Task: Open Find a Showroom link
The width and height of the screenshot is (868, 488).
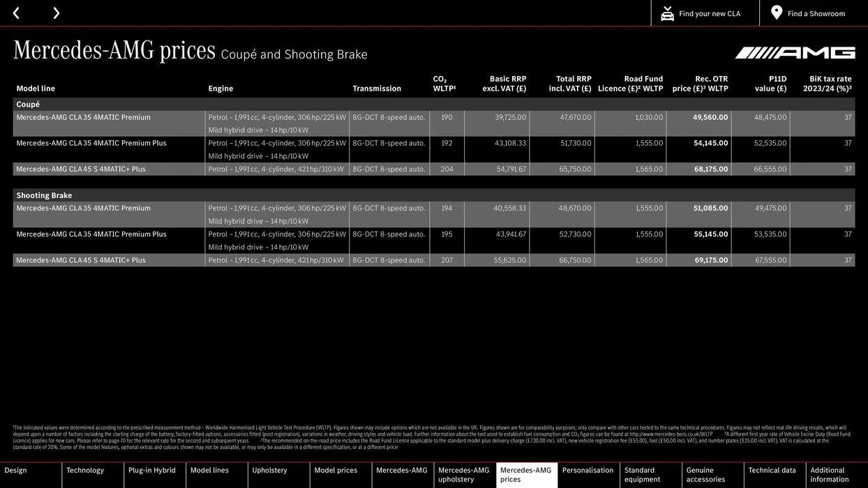Action: (816, 13)
